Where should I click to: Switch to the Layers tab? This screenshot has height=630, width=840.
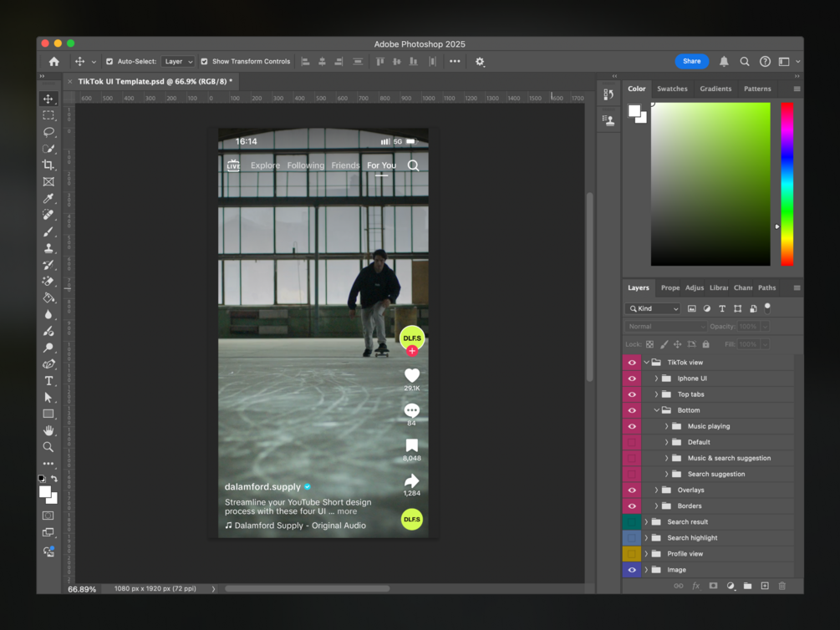pyautogui.click(x=638, y=287)
